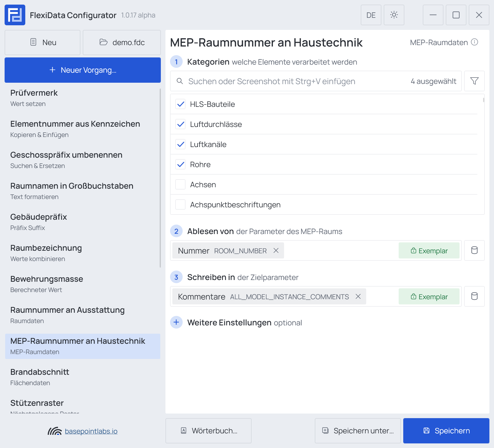
Task: Uncheck the HLS-Bauteile checkbox
Action: point(180,104)
